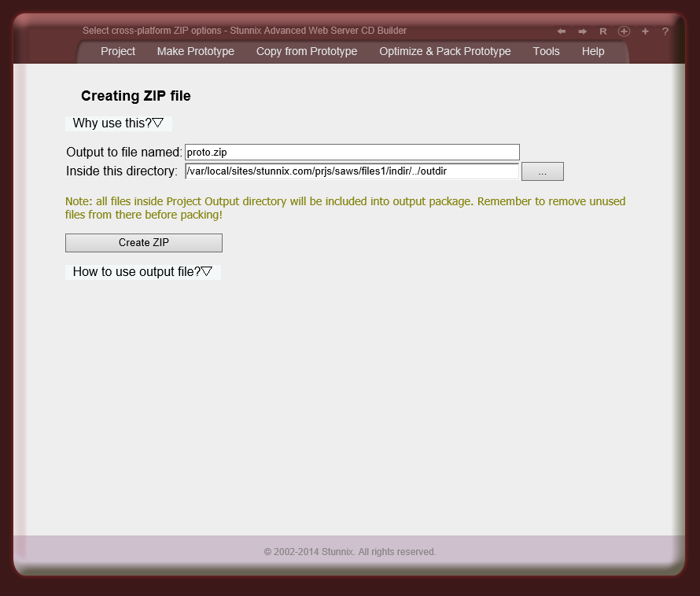Open the Help menu
This screenshot has height=596, width=700.
[x=593, y=51]
